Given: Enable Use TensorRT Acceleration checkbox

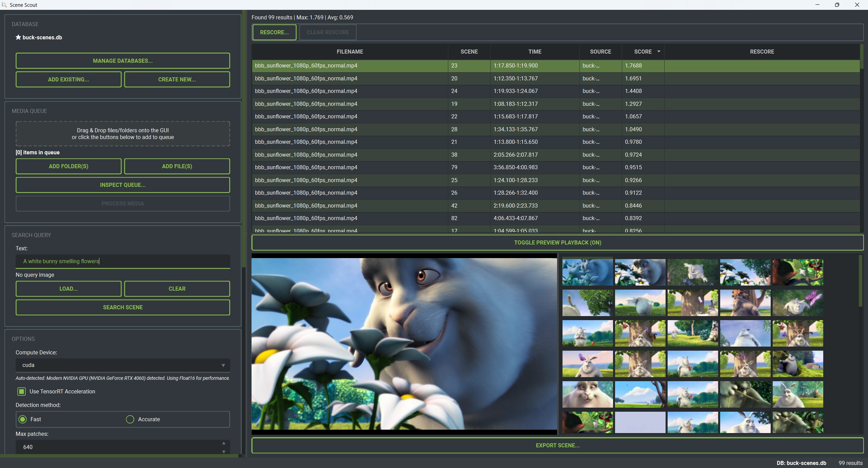Looking at the screenshot, I should pyautogui.click(x=21, y=391).
